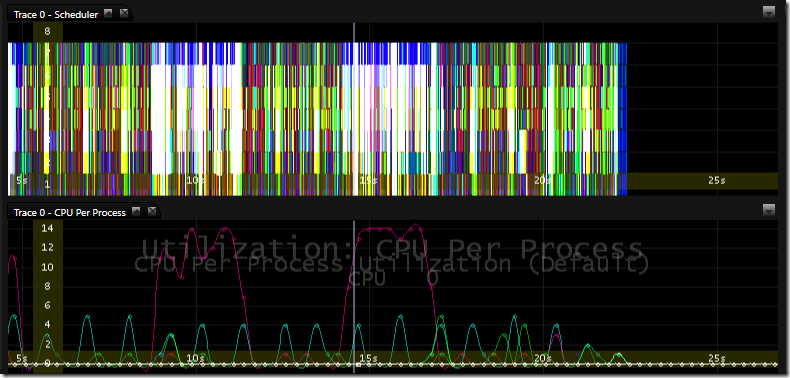Viewport: 790px width, 378px height.
Task: Collapse the Trace 0 - Scheduler panel arrow
Action: (108, 14)
